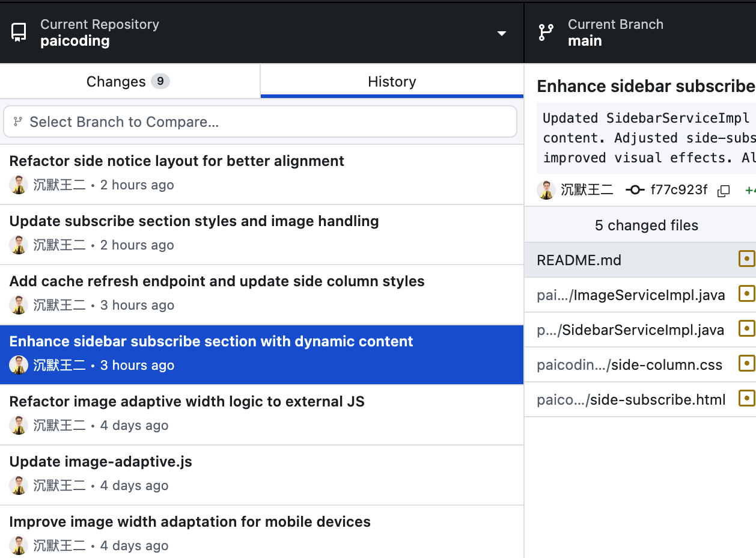The image size is (756, 558).
Task: Copy the commit hash f77c923f
Action: (724, 191)
